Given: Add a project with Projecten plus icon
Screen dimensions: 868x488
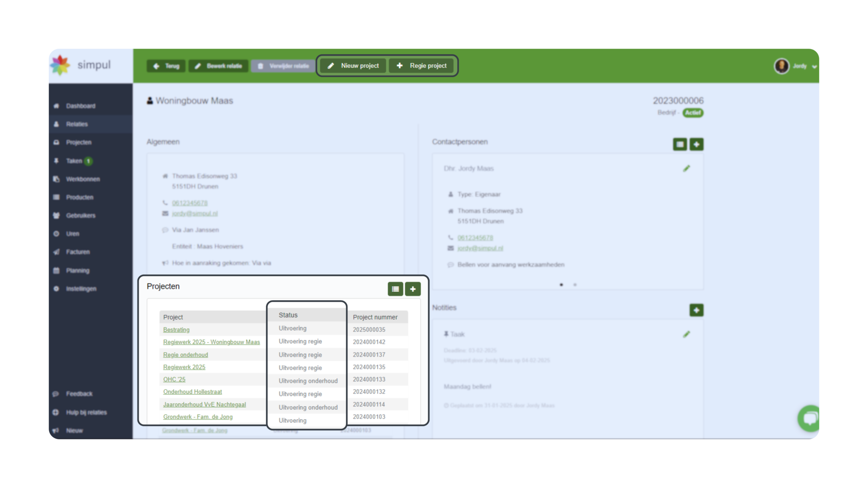Looking at the screenshot, I should click(413, 289).
